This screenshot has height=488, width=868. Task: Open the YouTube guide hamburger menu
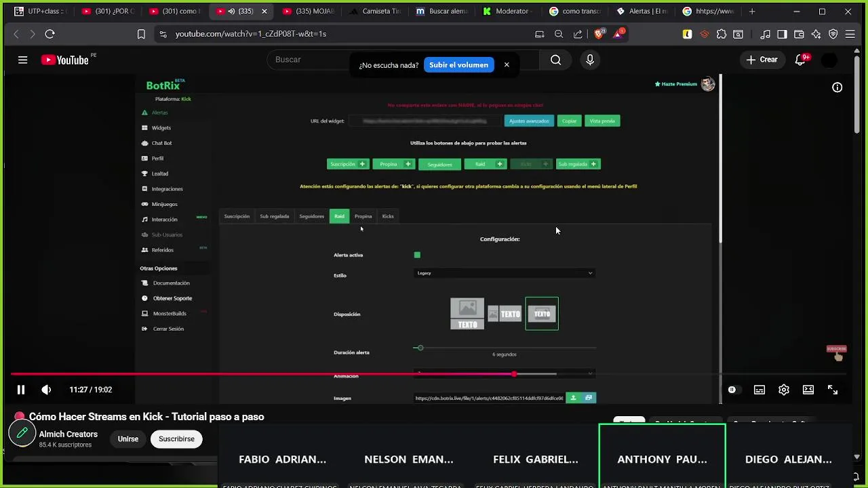tap(22, 60)
